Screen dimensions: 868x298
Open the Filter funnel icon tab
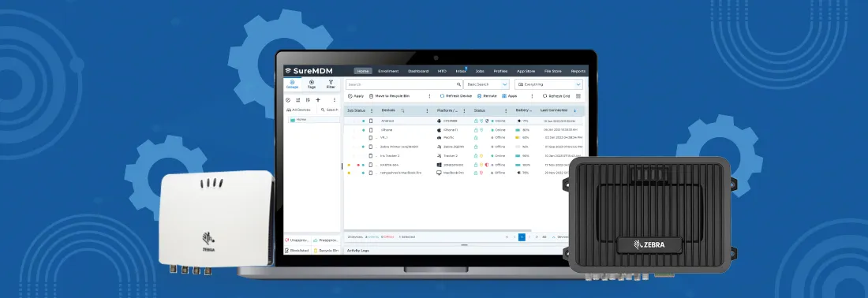(331, 84)
